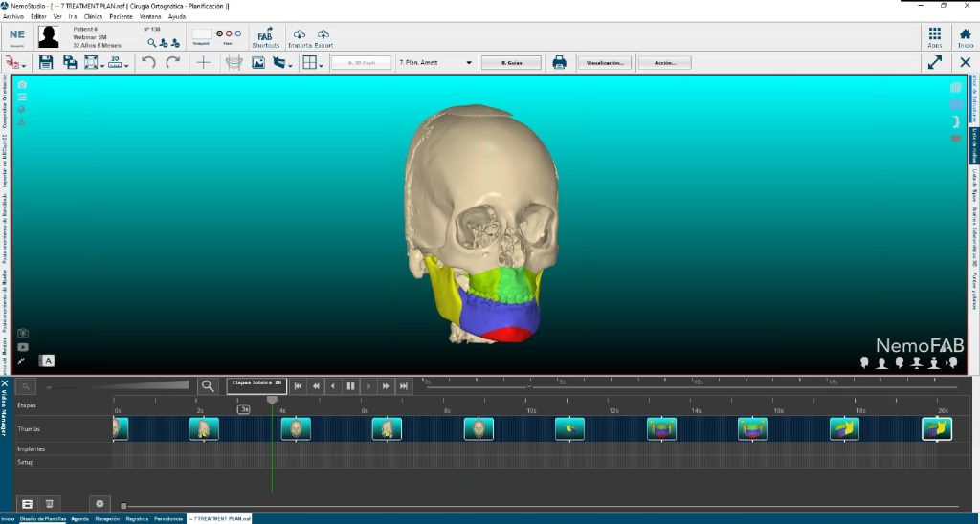The width and height of the screenshot is (980, 524).
Task: Toggle the red jaw layer icon in viewport
Action: (956, 138)
